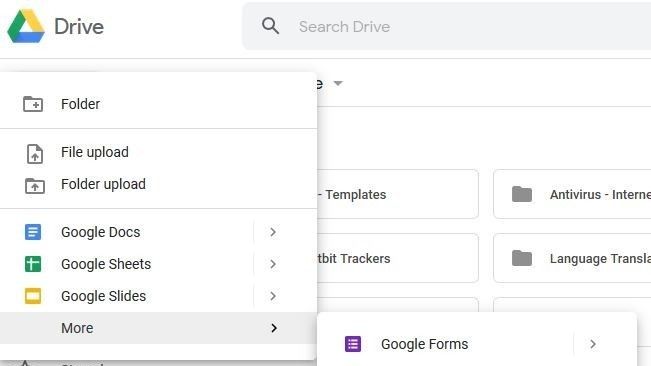Expand the Google Slides submenu arrow
651x366 pixels.
273,296
